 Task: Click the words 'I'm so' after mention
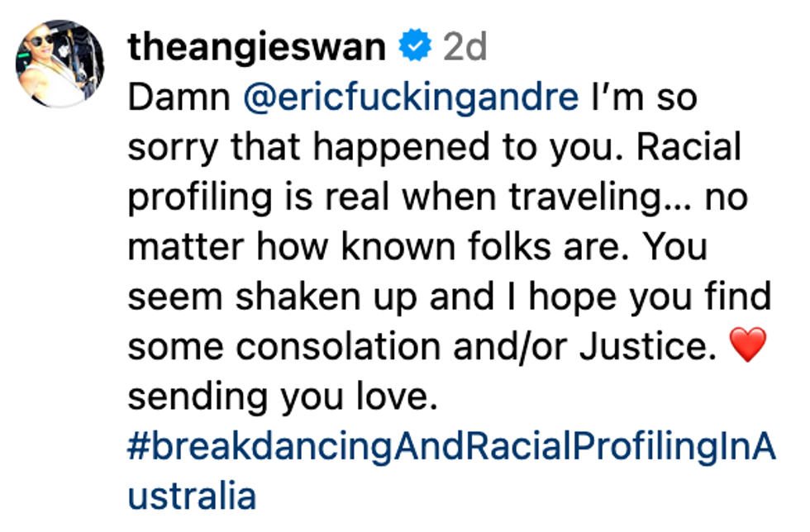pyautogui.click(x=644, y=98)
